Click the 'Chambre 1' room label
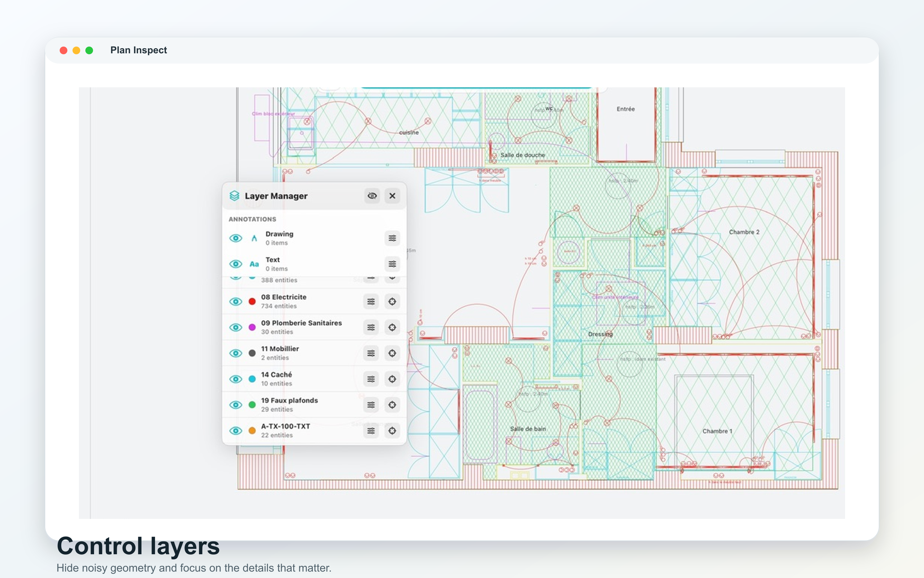Screen dimensions: 924x578 click(x=717, y=431)
